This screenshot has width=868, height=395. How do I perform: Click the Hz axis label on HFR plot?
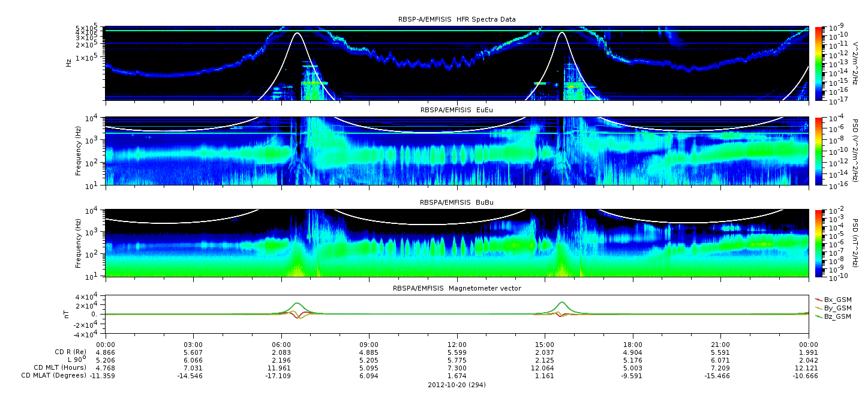[x=69, y=62]
